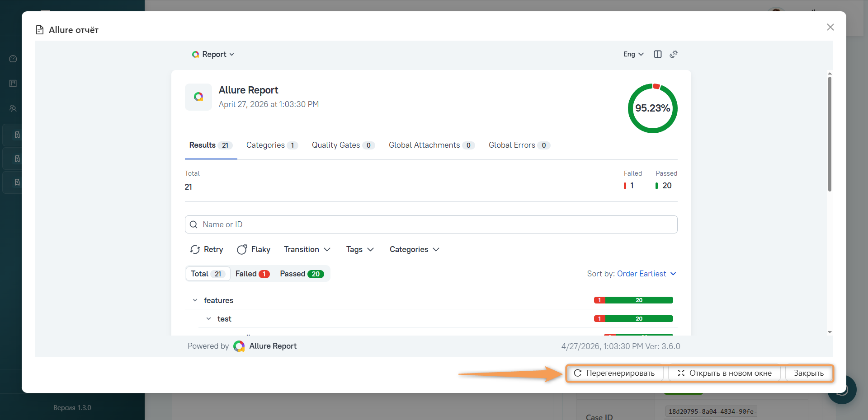Open the Report dropdown menu

(x=213, y=54)
